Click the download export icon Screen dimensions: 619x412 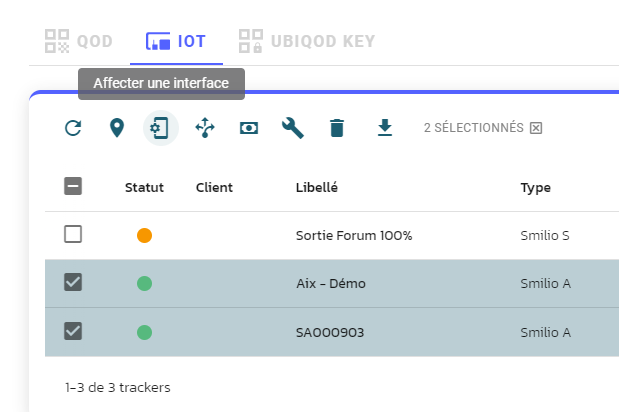click(x=385, y=127)
